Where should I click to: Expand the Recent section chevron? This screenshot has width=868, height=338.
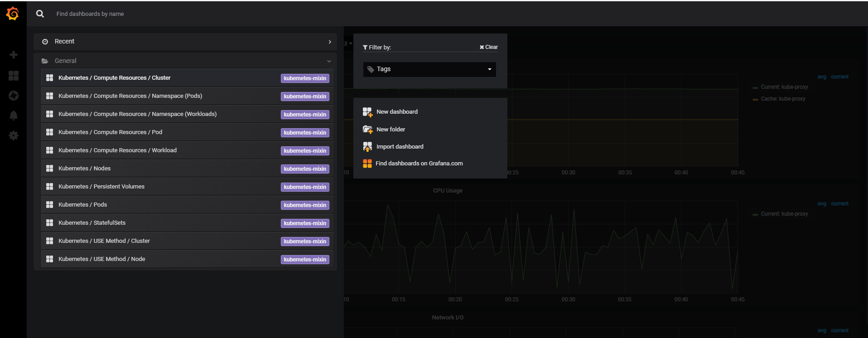click(330, 42)
